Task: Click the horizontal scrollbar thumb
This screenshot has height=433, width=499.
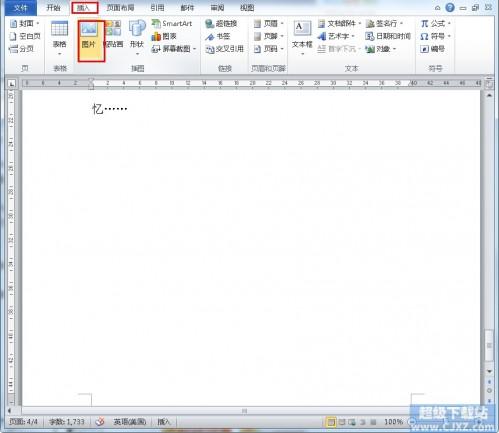Action: click(244, 411)
